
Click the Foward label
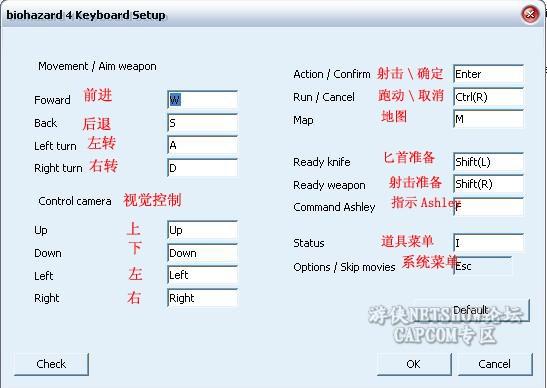point(52,100)
